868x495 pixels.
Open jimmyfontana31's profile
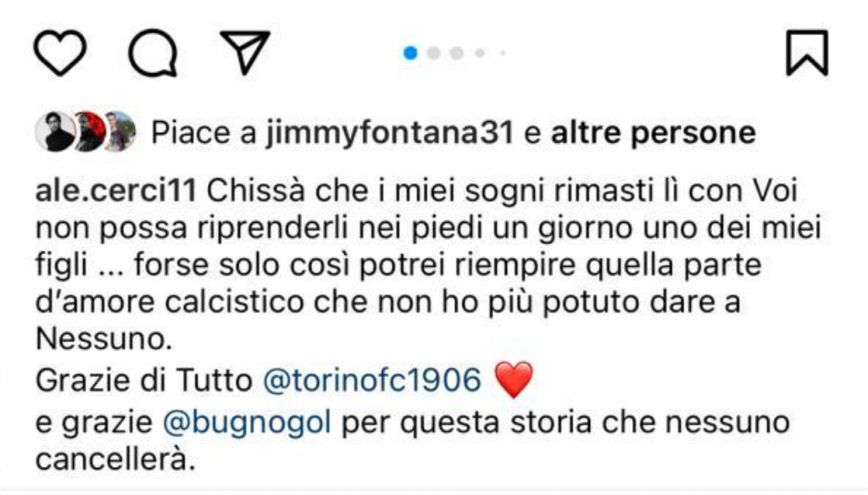coord(390,133)
